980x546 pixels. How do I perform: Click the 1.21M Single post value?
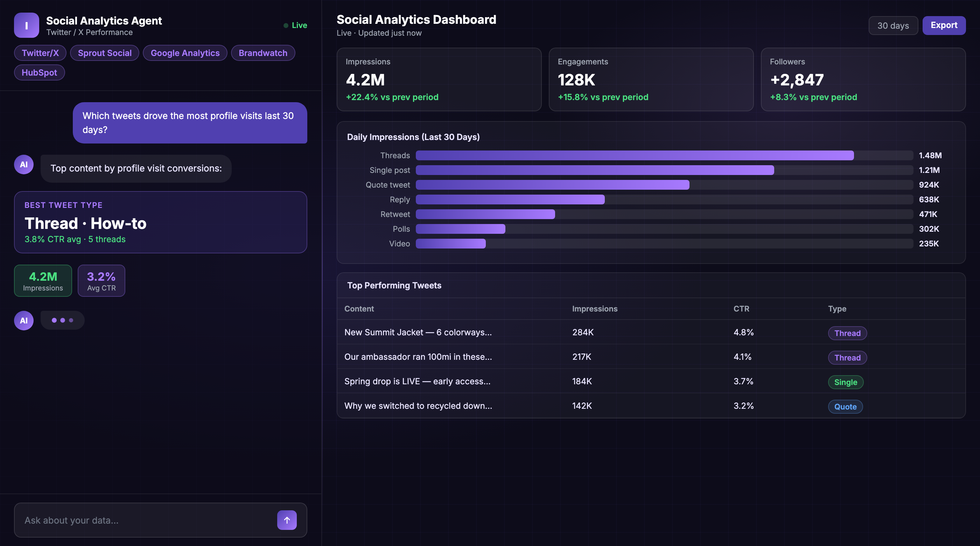(929, 170)
